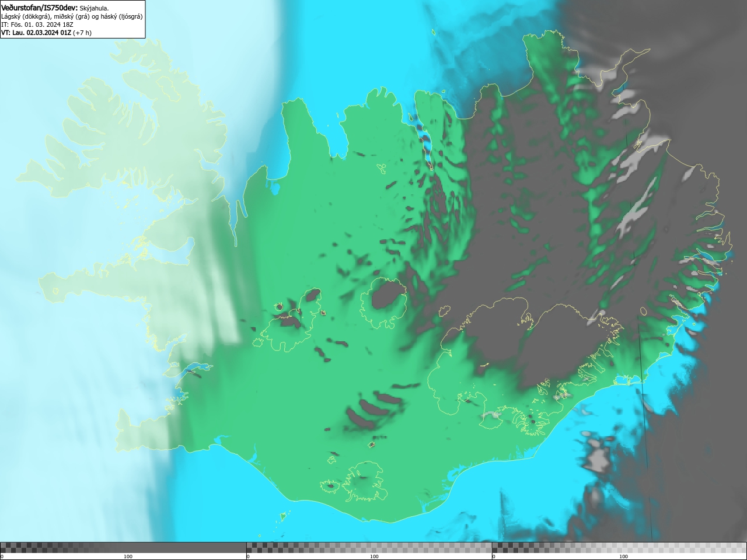Click the "100" label under the light gray scale
This screenshot has width=747, height=560.
(623, 556)
